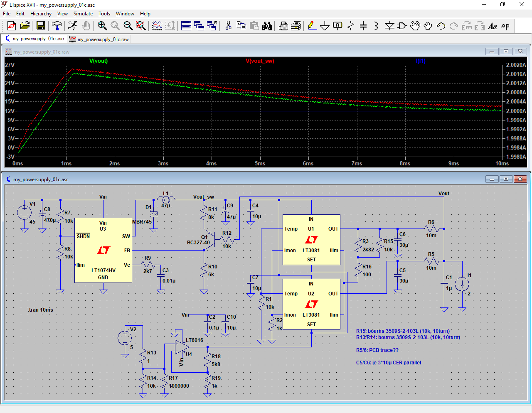Screen dimensions: 532x413
Task: Maximize the waveform .raw pane
Action: 506,52
